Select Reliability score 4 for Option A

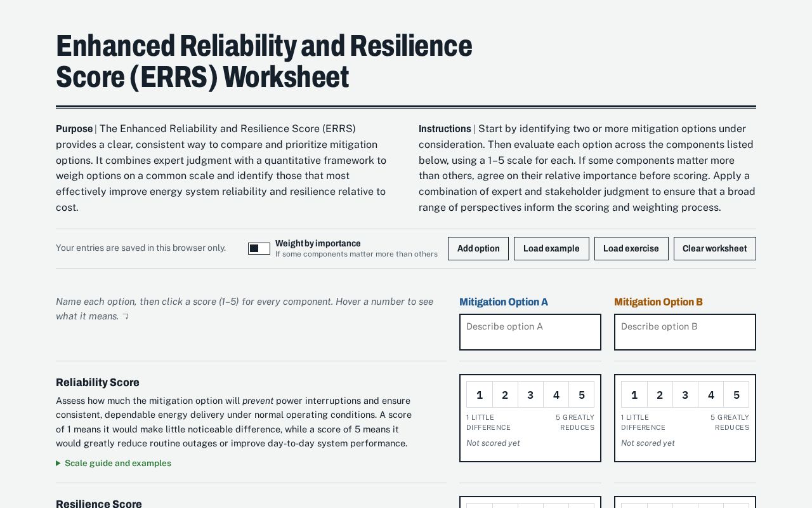click(556, 394)
